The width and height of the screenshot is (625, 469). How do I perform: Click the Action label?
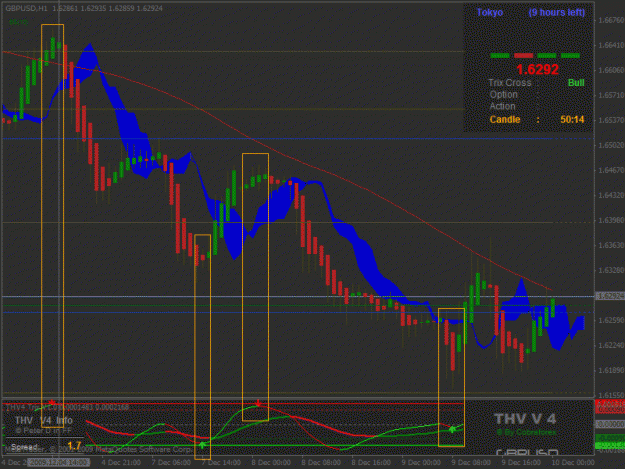(x=502, y=106)
